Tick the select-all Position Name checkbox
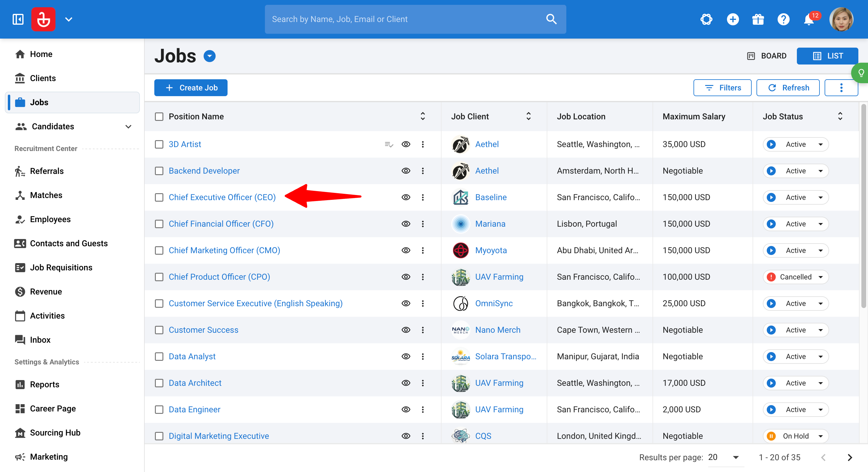Viewport: 868px width, 472px height. point(159,117)
